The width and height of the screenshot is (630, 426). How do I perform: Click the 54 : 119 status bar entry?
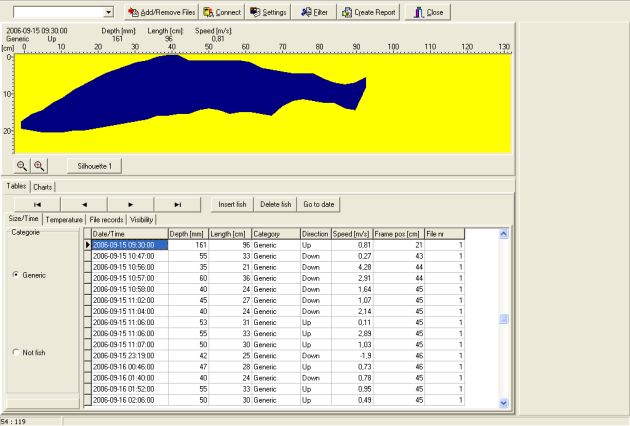13,422
